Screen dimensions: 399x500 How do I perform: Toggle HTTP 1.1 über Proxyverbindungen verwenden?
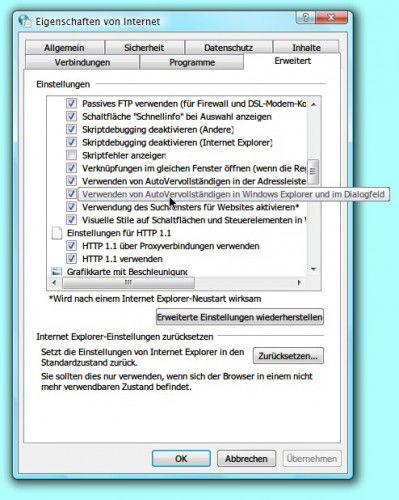[x=71, y=246]
